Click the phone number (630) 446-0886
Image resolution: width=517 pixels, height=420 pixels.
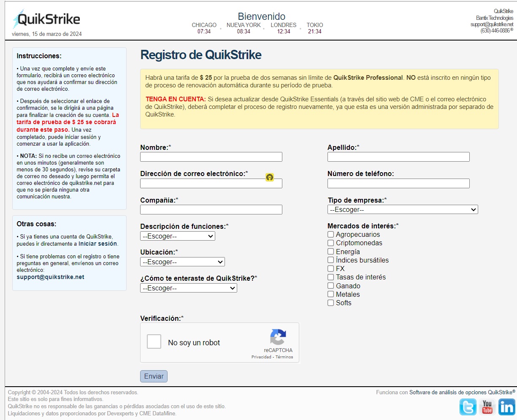click(495, 30)
